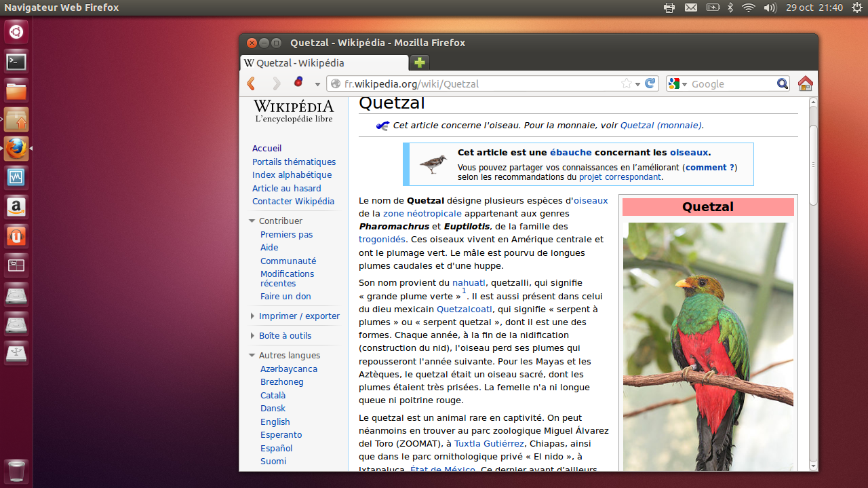Toggle the bookmark star in the URL bar
The height and width of the screenshot is (488, 868).
627,83
